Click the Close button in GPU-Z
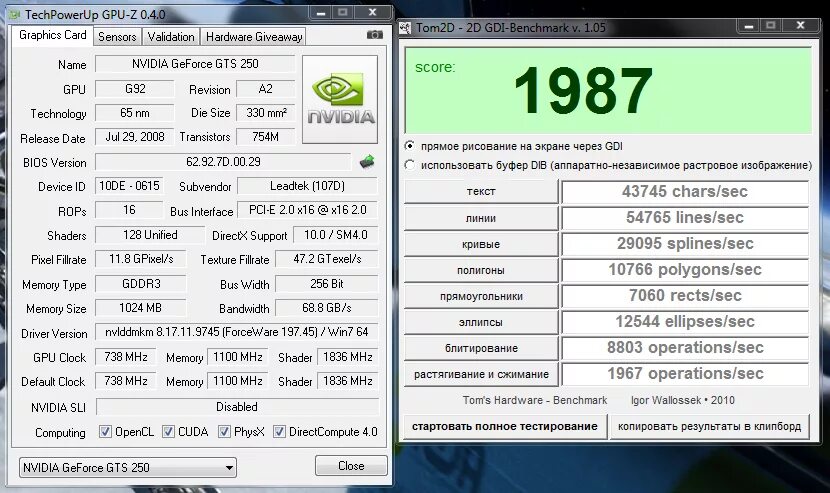Viewport: 830px width, 493px height. [x=351, y=466]
